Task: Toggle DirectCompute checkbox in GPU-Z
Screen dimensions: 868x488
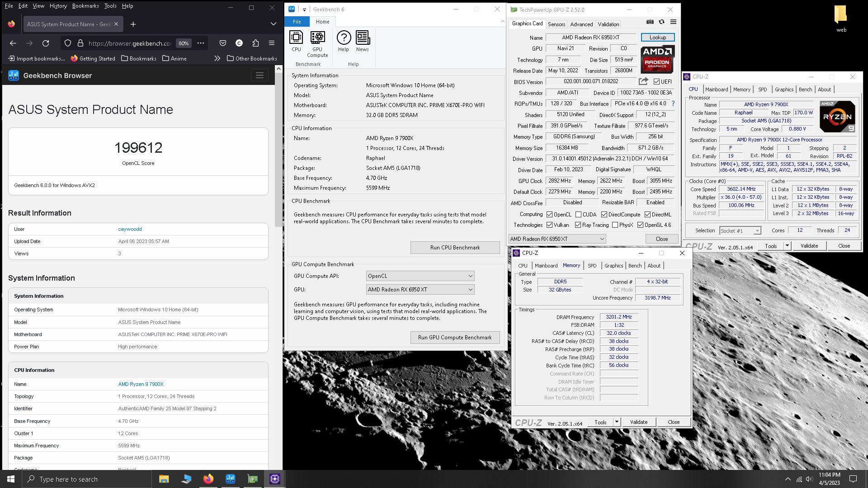Action: (x=604, y=215)
